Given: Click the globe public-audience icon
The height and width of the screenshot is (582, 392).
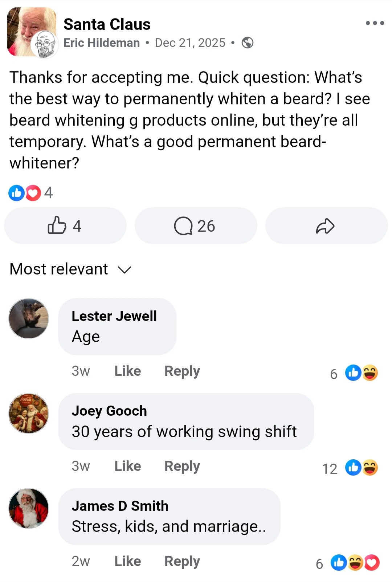Looking at the screenshot, I should (x=248, y=43).
